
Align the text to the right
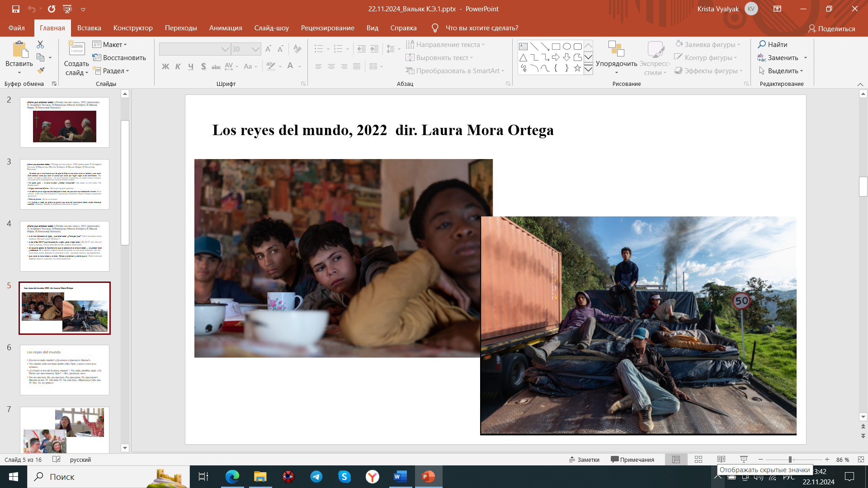pos(344,66)
